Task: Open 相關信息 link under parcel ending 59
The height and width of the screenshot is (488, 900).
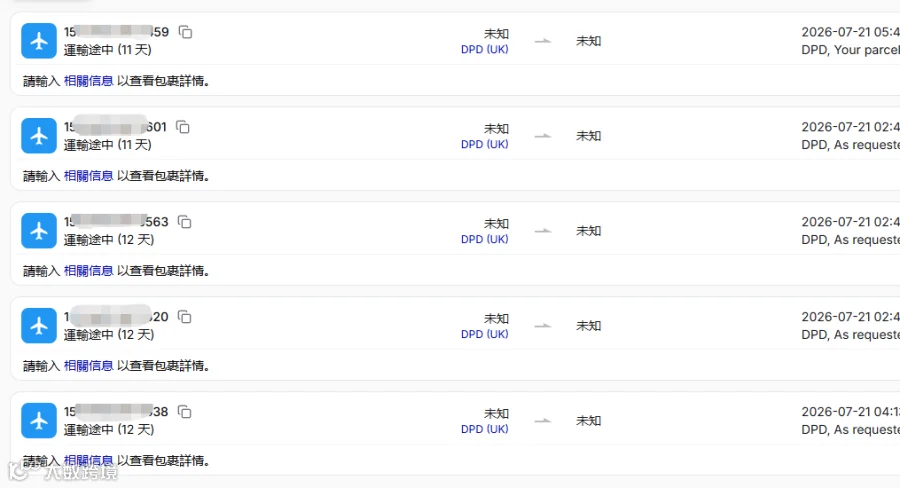Action: click(x=88, y=81)
